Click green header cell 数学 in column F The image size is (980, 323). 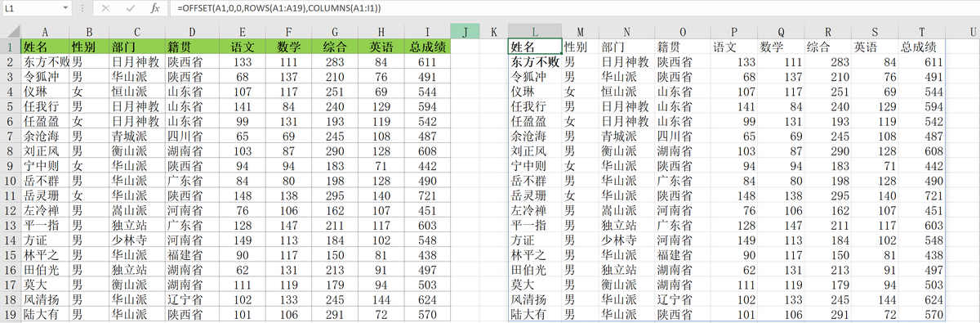point(287,47)
